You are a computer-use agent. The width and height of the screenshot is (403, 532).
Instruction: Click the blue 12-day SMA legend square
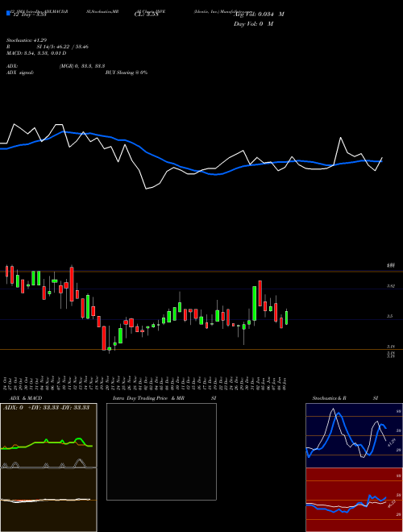tap(8, 13)
